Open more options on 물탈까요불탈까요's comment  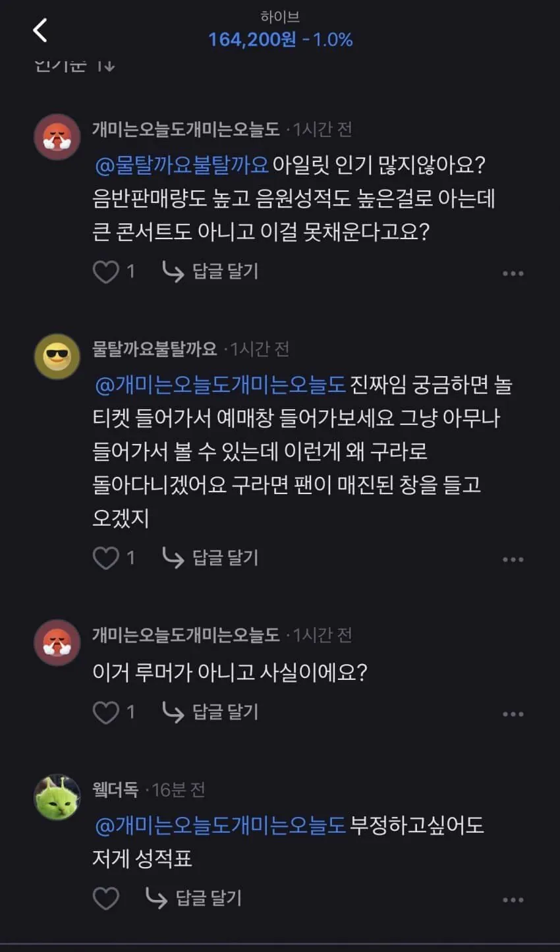coord(513,559)
